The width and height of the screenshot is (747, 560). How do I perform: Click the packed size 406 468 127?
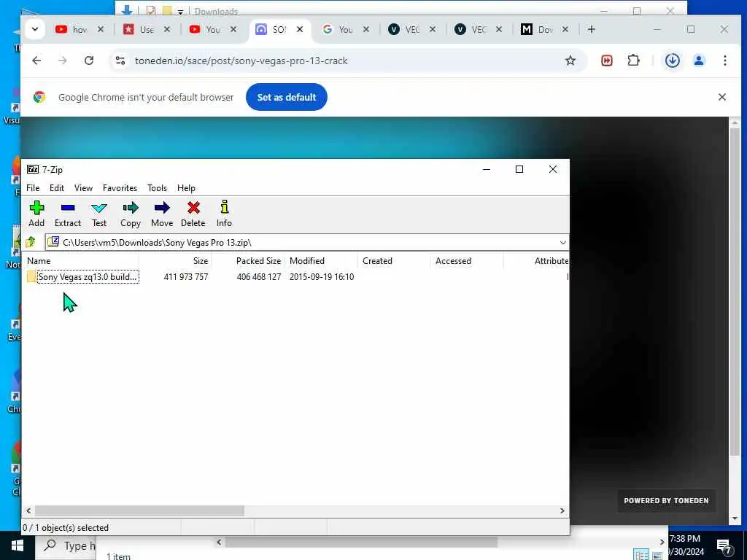[x=259, y=276]
